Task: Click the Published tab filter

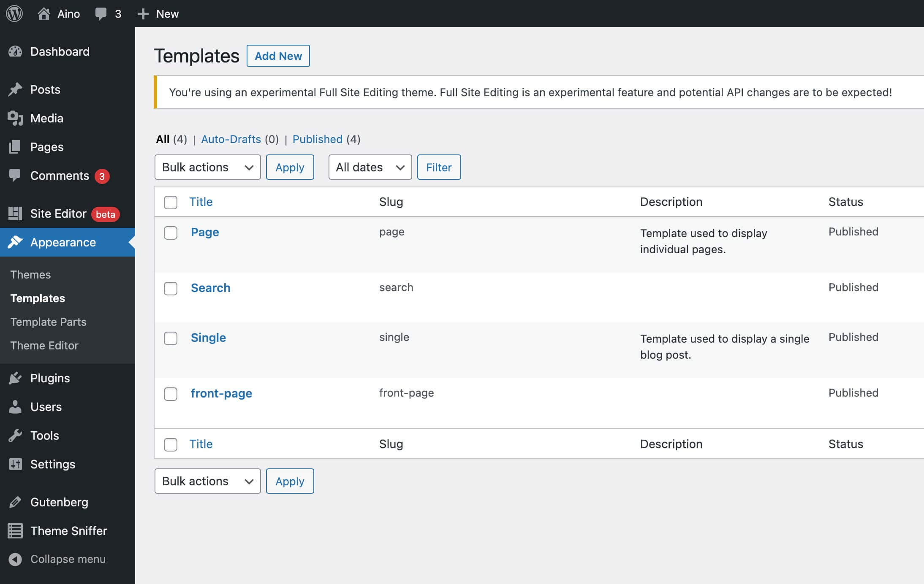Action: 318,138
